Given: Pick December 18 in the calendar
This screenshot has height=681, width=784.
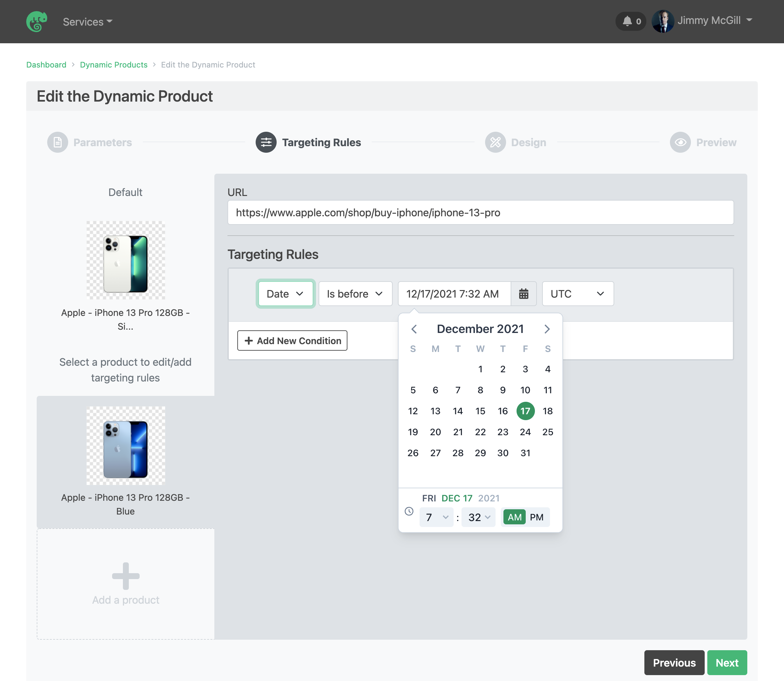Looking at the screenshot, I should 548,411.
